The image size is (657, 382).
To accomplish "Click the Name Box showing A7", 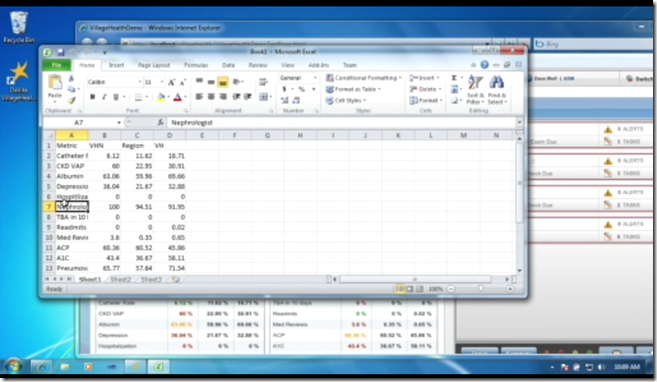I will click(79, 122).
